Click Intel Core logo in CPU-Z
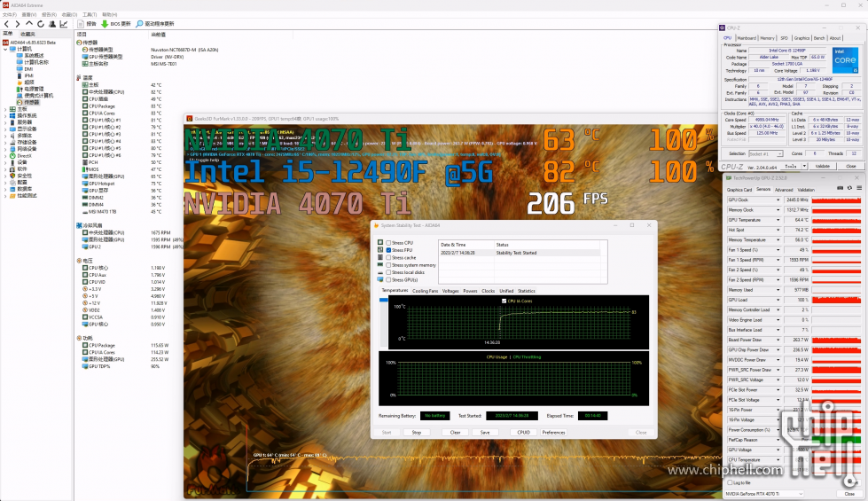Viewport: 868px width, 501px height. click(845, 60)
